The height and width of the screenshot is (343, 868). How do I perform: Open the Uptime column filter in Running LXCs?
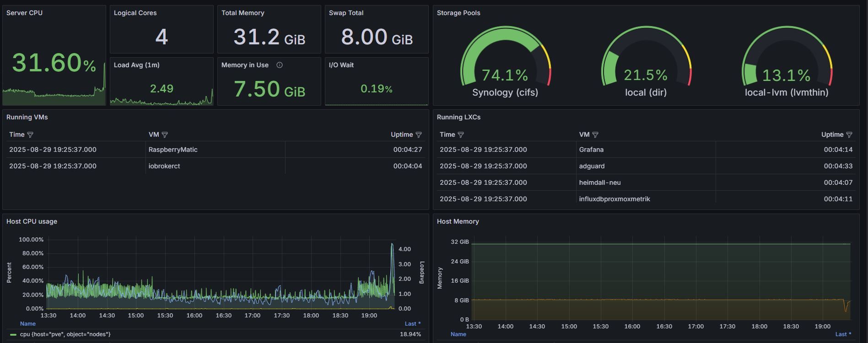coord(849,135)
